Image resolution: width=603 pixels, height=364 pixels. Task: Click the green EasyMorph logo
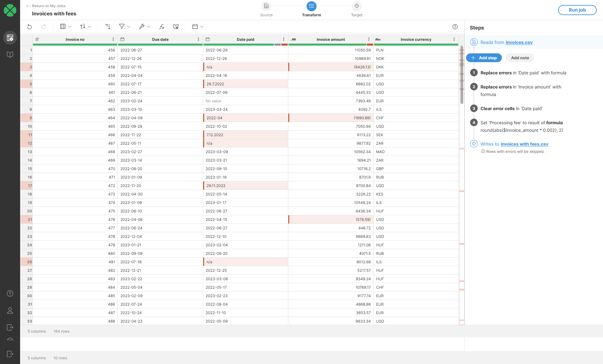click(x=10, y=10)
